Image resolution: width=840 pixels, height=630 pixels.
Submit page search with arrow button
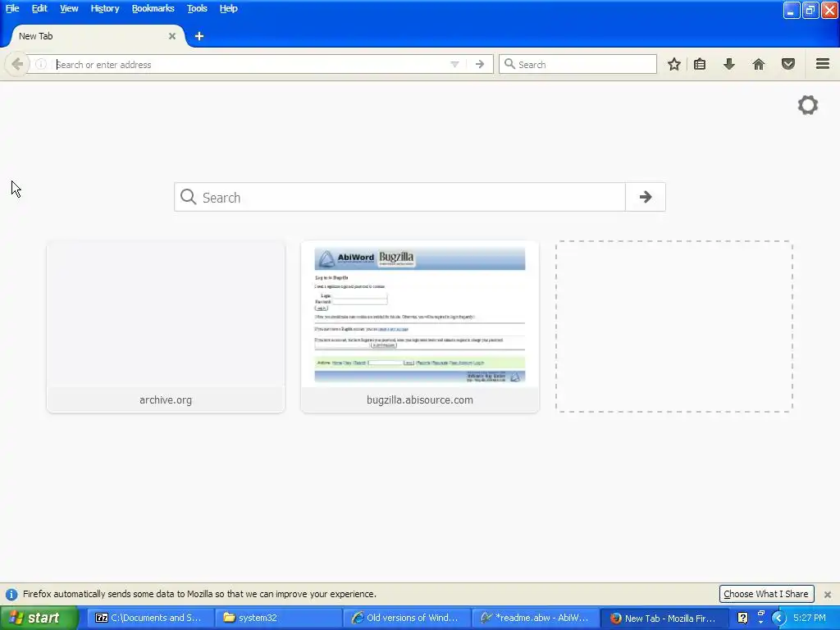click(646, 197)
